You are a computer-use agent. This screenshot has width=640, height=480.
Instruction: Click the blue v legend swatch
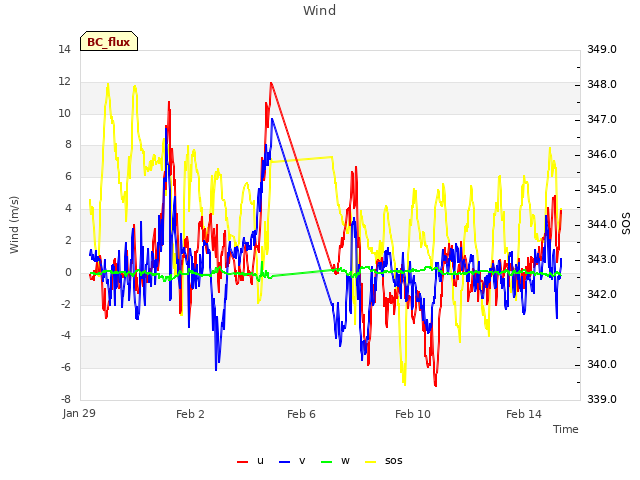coord(284,462)
